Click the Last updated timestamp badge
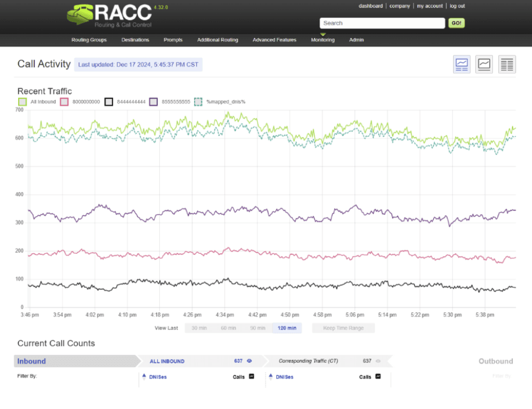 pyautogui.click(x=138, y=64)
